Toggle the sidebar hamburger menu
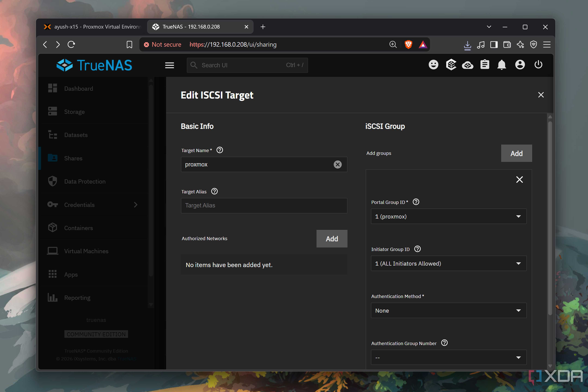Image resolution: width=588 pixels, height=392 pixels. tap(169, 65)
